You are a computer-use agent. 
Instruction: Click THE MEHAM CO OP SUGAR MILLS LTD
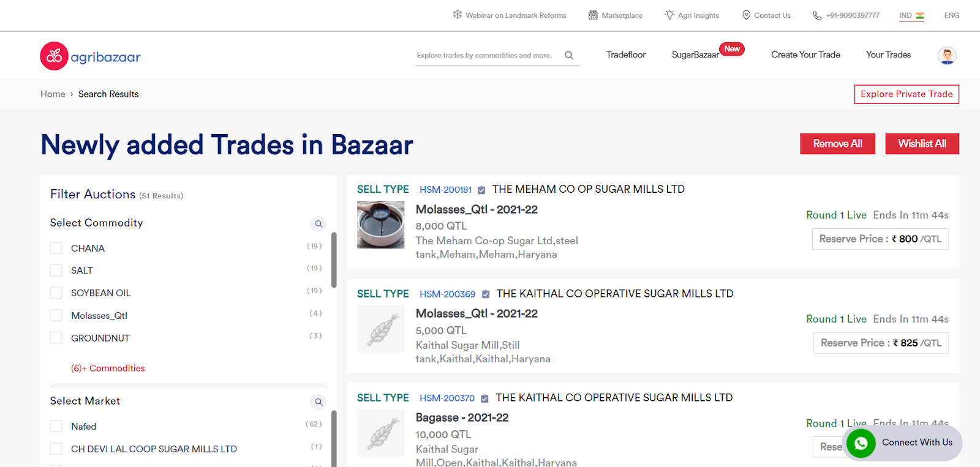[x=589, y=189]
